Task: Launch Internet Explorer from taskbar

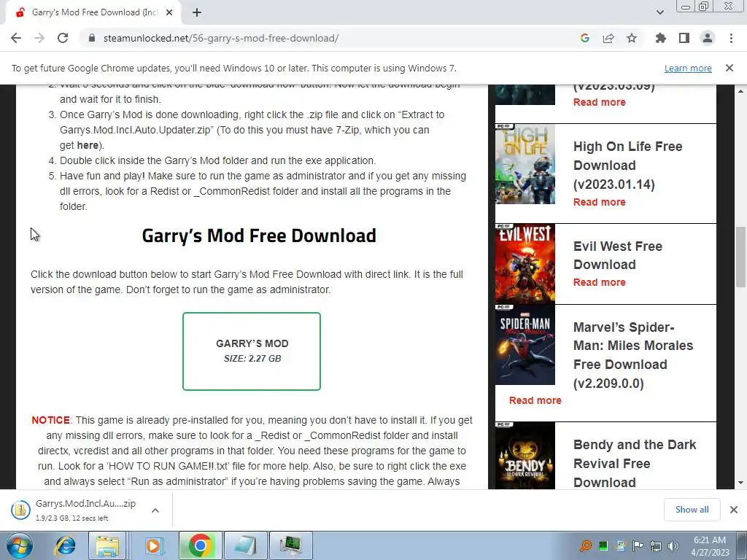Action: [66, 545]
